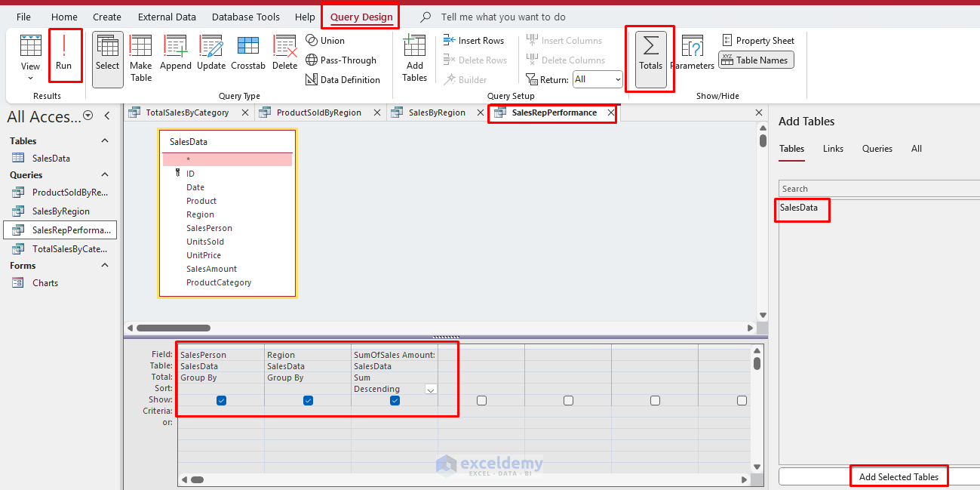
Task: Open the Descending sort dropdown arrow
Action: click(431, 390)
